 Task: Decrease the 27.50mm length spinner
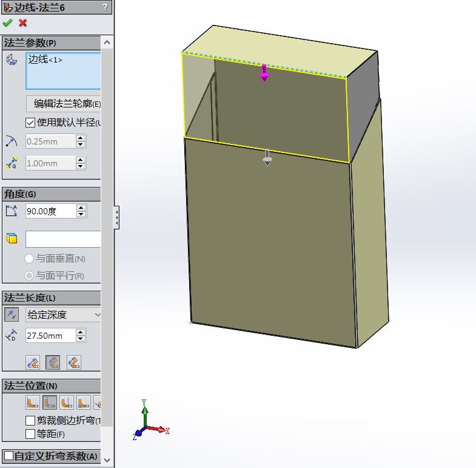[81, 339]
